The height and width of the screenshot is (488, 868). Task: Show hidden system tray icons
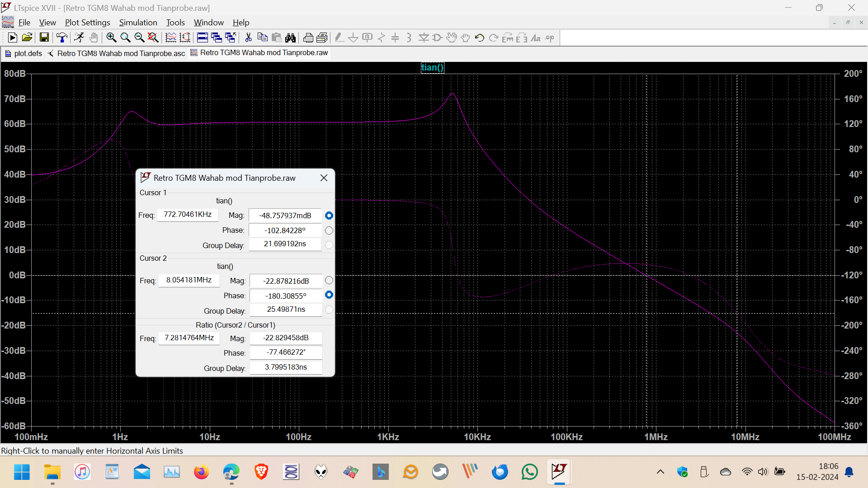coord(660,472)
